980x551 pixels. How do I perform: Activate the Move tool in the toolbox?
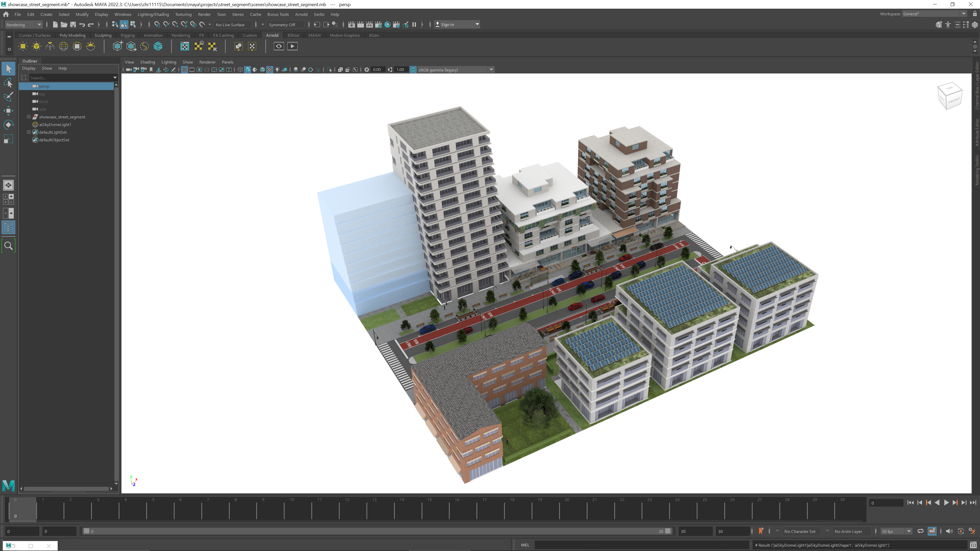[8, 111]
